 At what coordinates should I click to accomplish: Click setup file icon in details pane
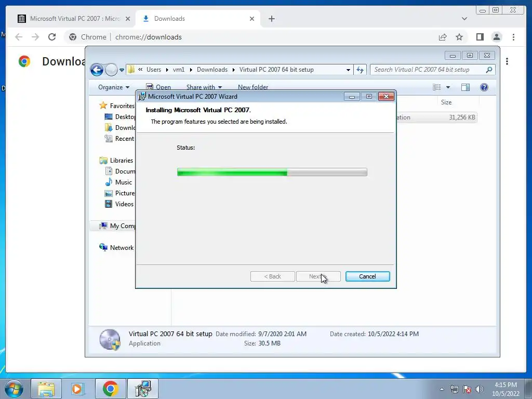click(x=110, y=339)
